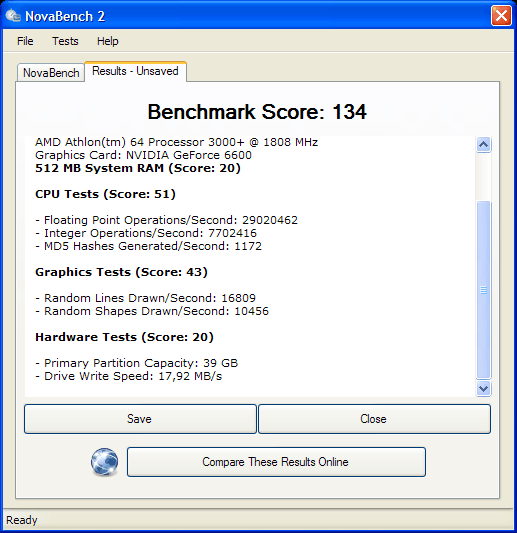517x533 pixels.
Task: Click the NovaBench app icon in title bar
Action: tap(13, 16)
